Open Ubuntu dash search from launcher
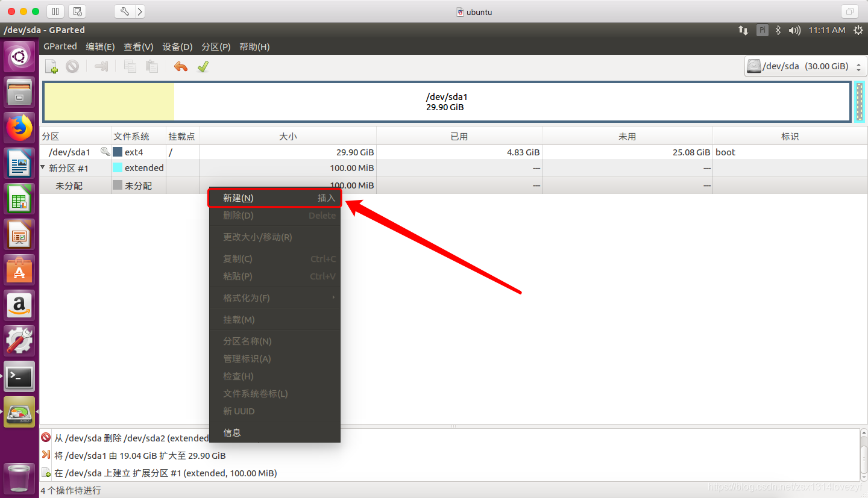 click(19, 57)
